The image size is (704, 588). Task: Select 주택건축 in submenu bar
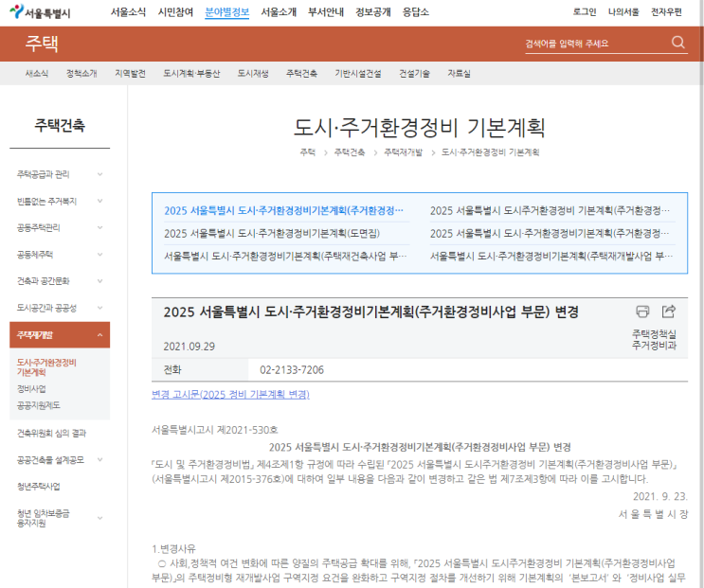pos(301,74)
